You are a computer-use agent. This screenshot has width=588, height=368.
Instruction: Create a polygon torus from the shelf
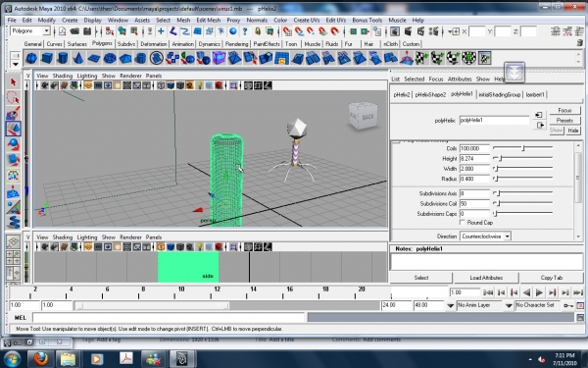tap(110, 58)
